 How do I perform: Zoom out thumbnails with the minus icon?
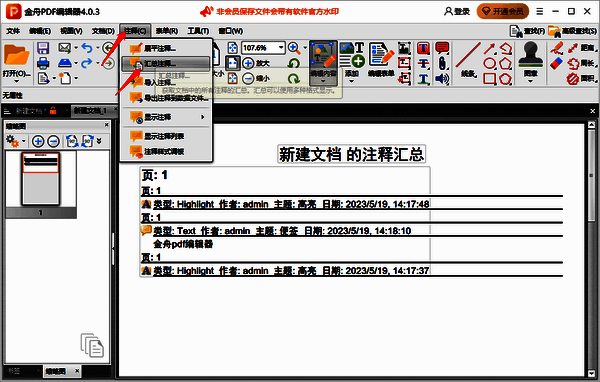tap(53, 141)
